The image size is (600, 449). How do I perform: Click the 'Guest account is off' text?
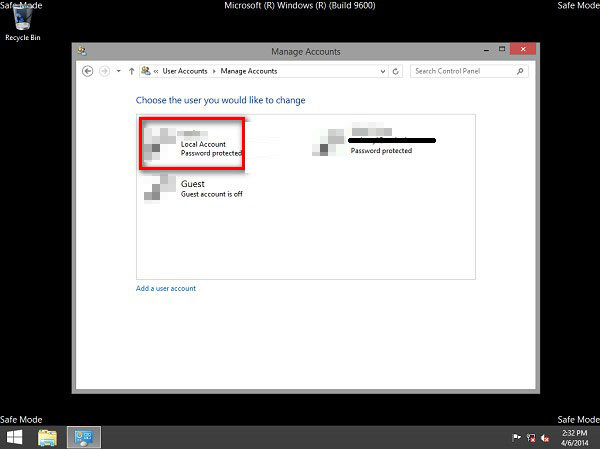[212, 194]
